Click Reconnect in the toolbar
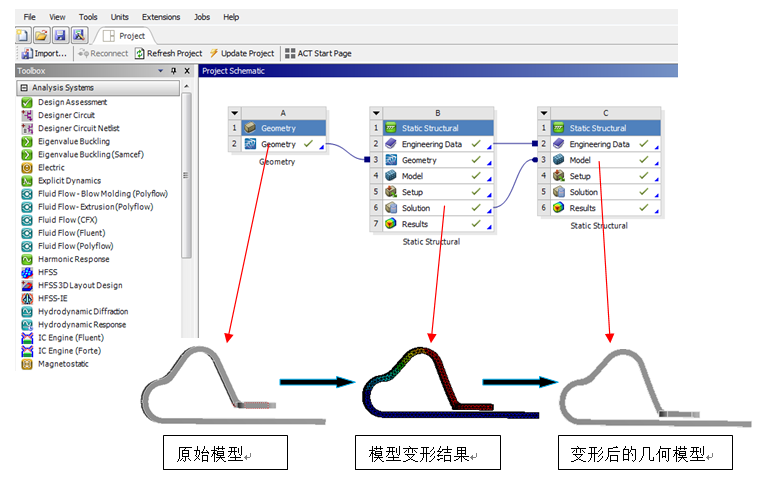761x491 pixels. click(x=103, y=53)
